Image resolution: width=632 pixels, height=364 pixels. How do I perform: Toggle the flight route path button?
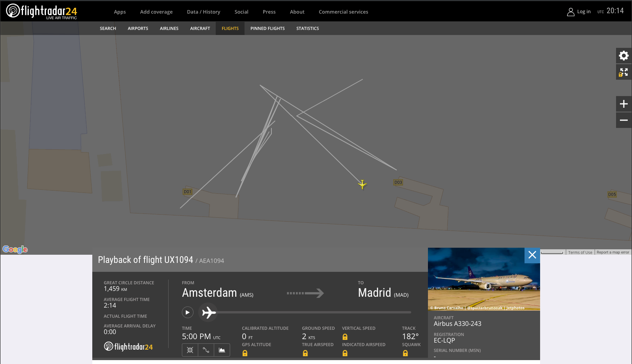[x=206, y=350]
